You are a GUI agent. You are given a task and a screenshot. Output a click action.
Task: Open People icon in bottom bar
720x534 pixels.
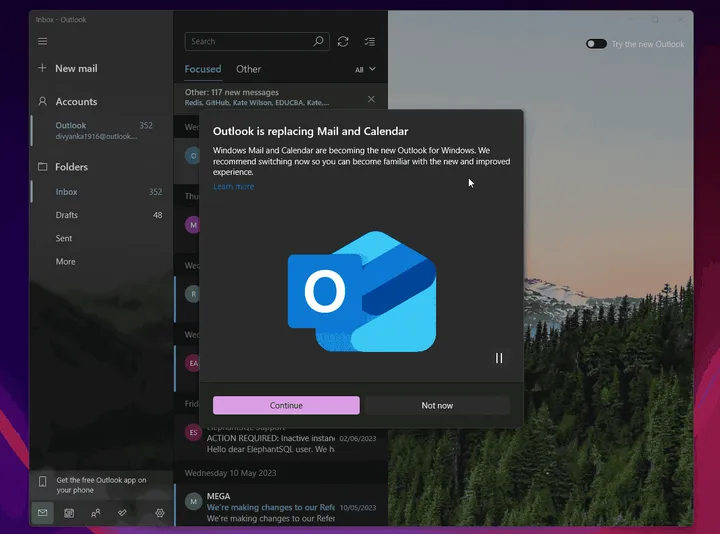click(x=96, y=513)
